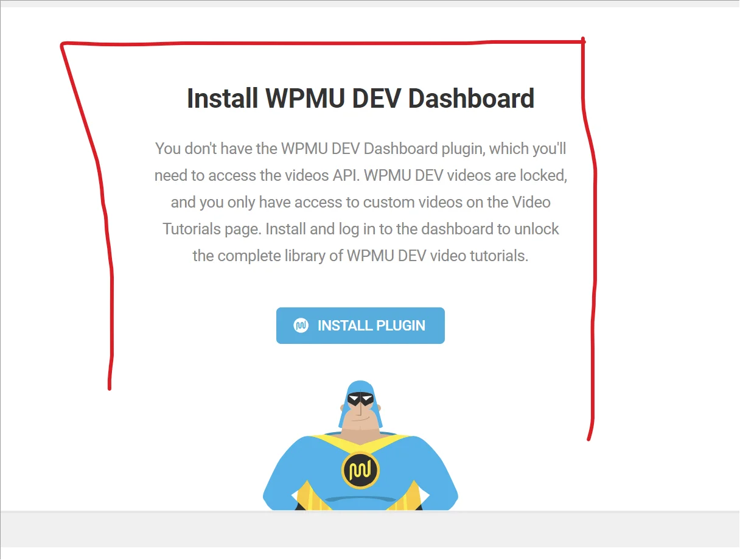Click the superhero mascot illustration
The height and width of the screenshot is (560, 740).
(x=360, y=445)
